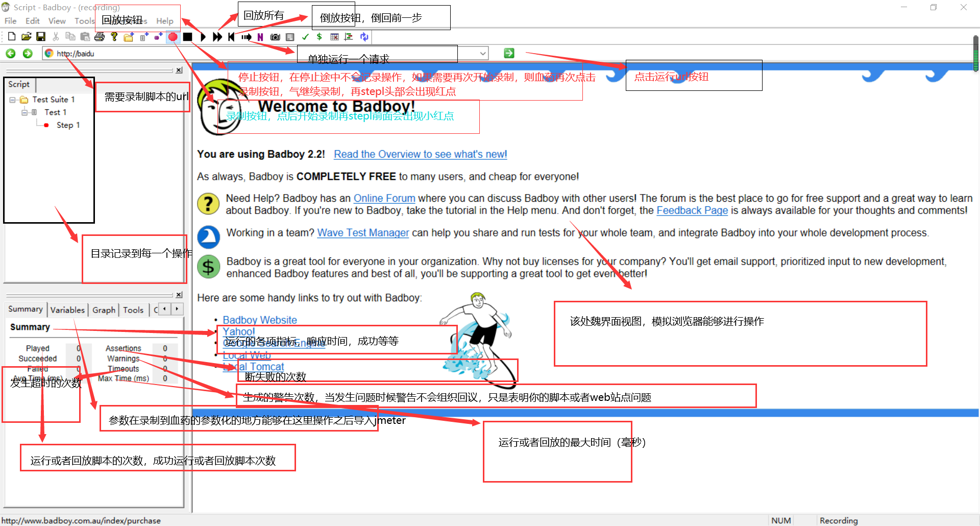Add a new test with the document-plus icon

[144, 37]
